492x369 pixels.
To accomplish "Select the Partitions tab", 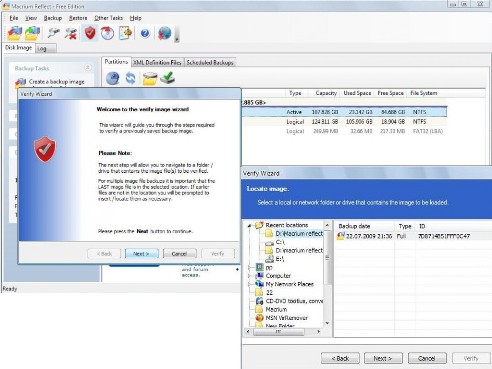I will (116, 62).
